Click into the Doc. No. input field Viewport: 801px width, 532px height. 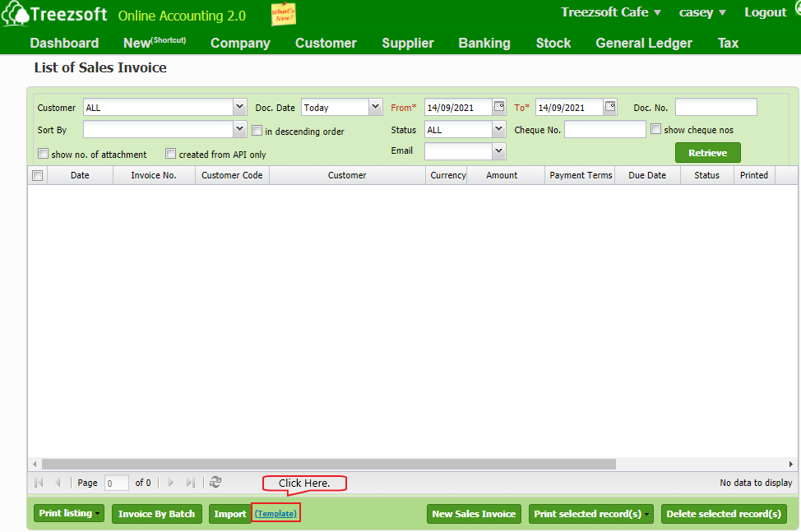coord(715,107)
